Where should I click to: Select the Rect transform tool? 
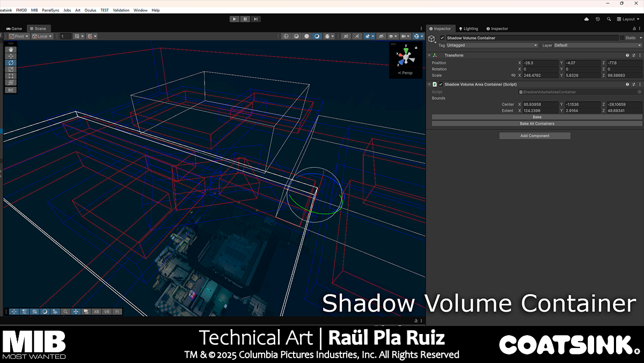(10, 76)
